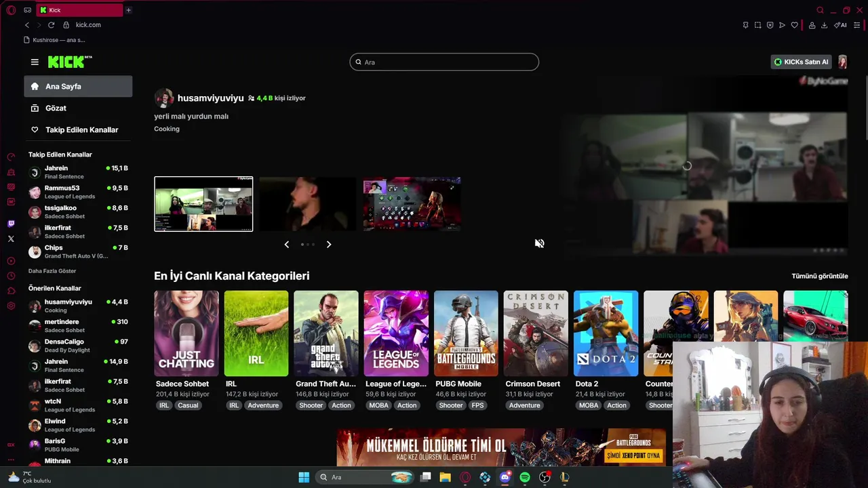Screen dimensions: 868x488
Task: Open the Kick user profile avatar
Action: tap(842, 62)
